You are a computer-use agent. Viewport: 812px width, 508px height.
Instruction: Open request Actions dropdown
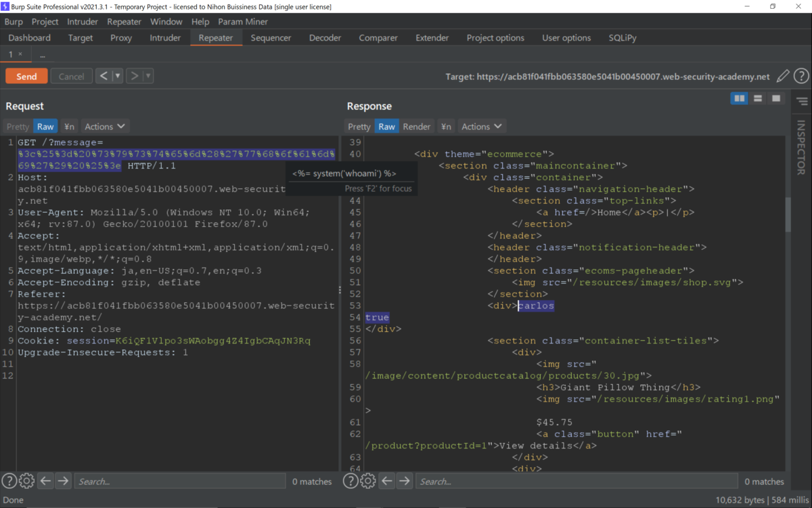pos(105,127)
